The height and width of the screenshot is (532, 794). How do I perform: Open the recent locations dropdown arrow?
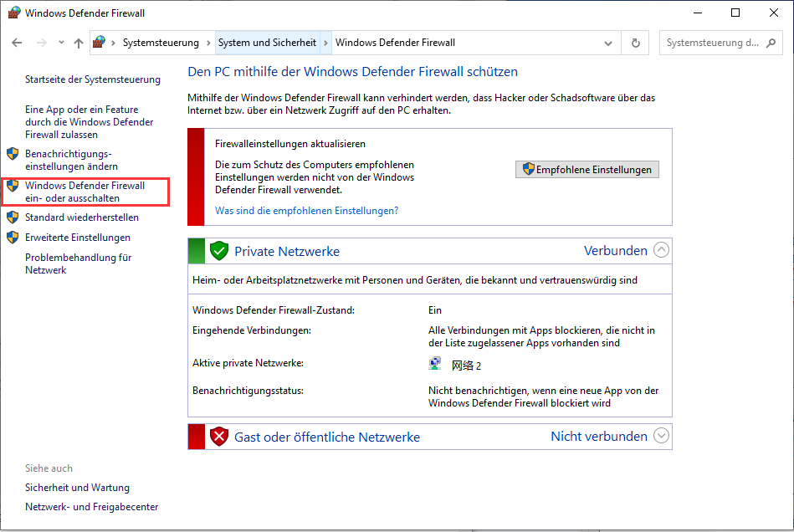click(x=61, y=43)
